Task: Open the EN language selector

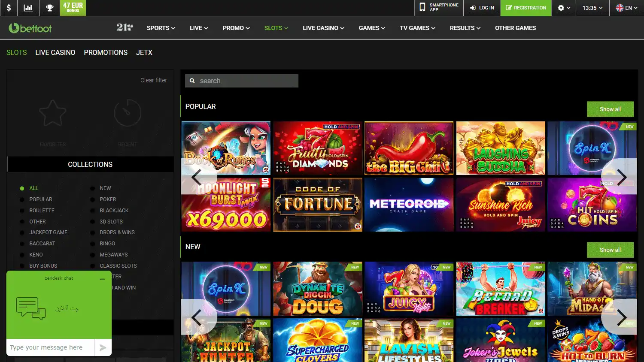Action: (x=626, y=8)
